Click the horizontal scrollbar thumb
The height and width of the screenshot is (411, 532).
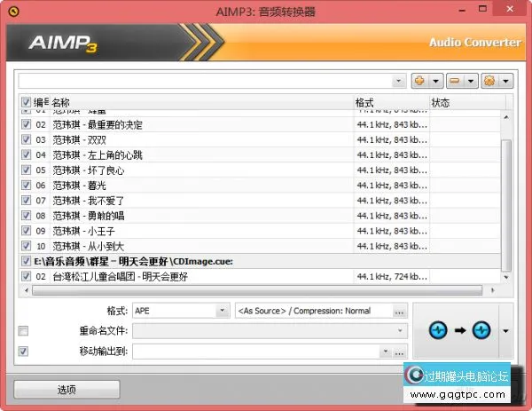click(257, 290)
